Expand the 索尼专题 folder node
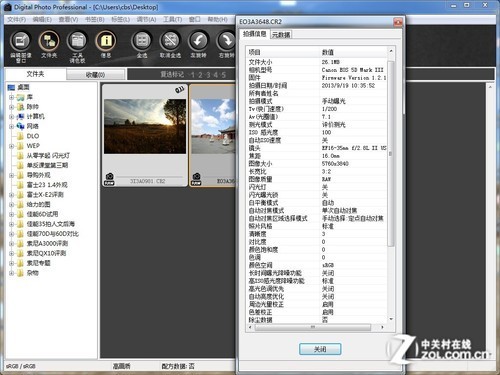500x375 pixels. click(12, 263)
